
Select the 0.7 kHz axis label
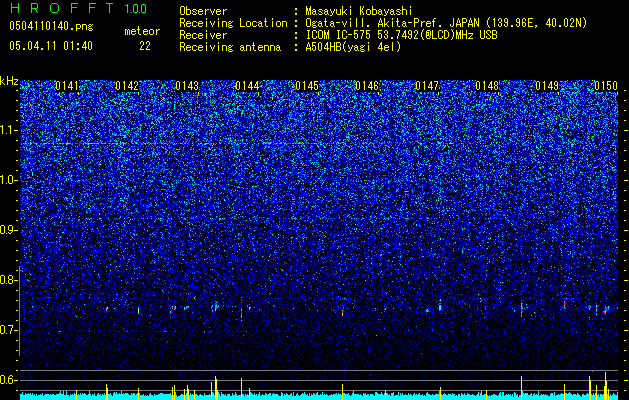(9, 330)
